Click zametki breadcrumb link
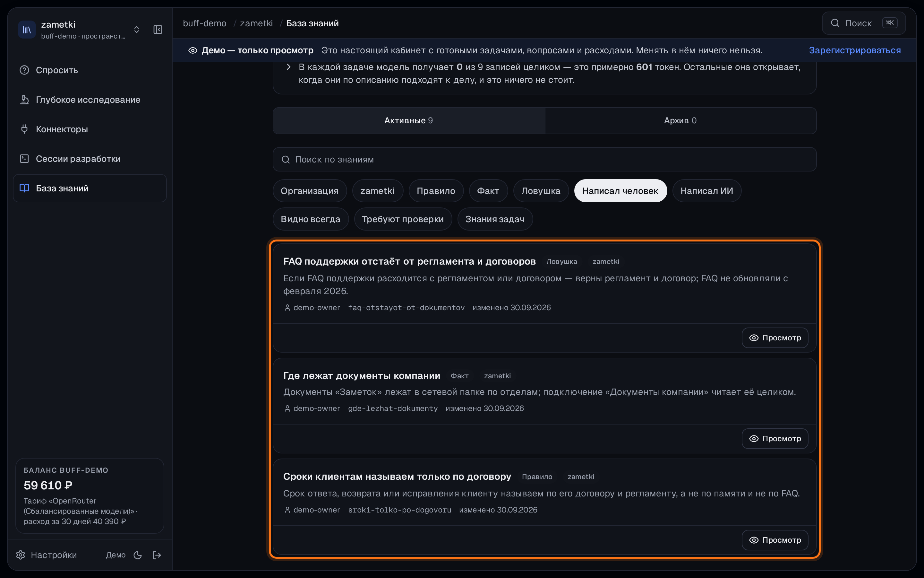Viewport: 924px width, 578px height. click(x=256, y=23)
